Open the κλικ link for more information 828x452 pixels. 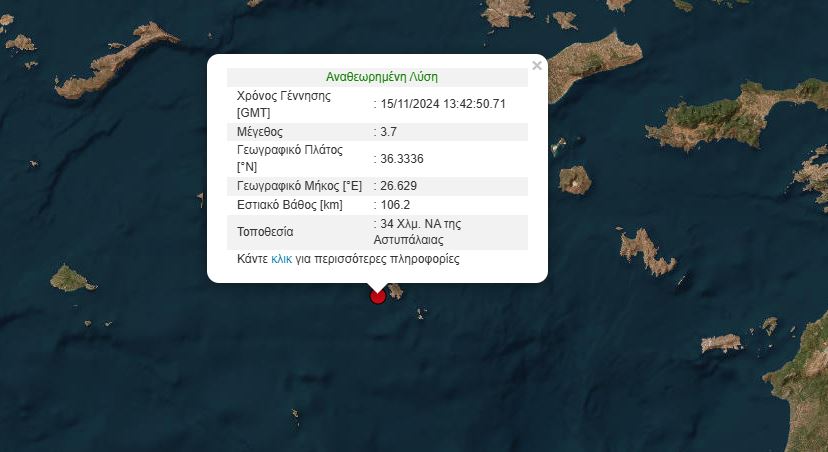click(281, 259)
